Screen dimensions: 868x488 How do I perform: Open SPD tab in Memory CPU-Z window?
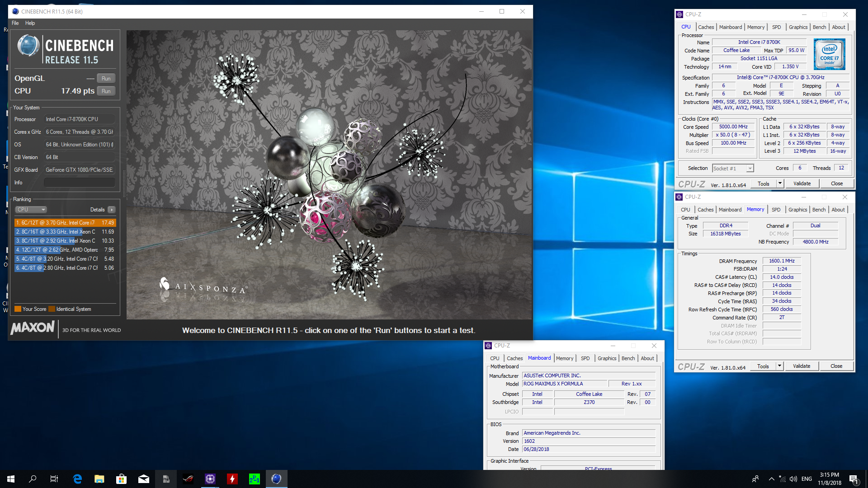[x=776, y=210]
